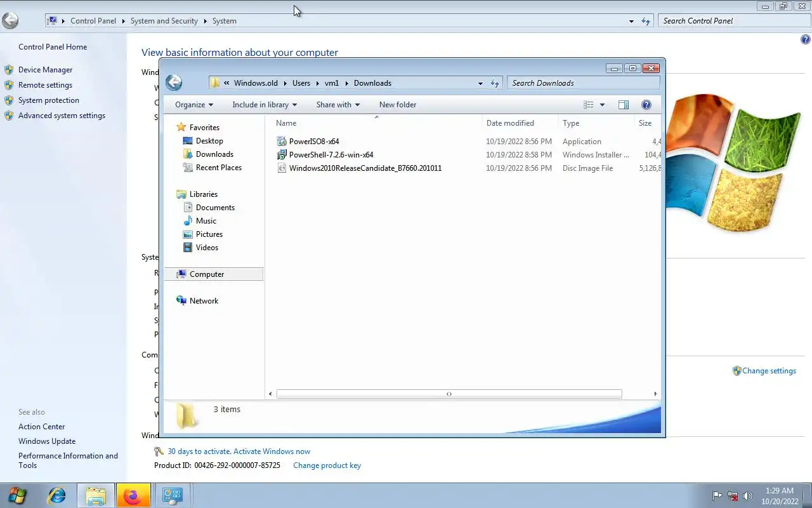Select Libraries in the navigation pane

coord(204,194)
